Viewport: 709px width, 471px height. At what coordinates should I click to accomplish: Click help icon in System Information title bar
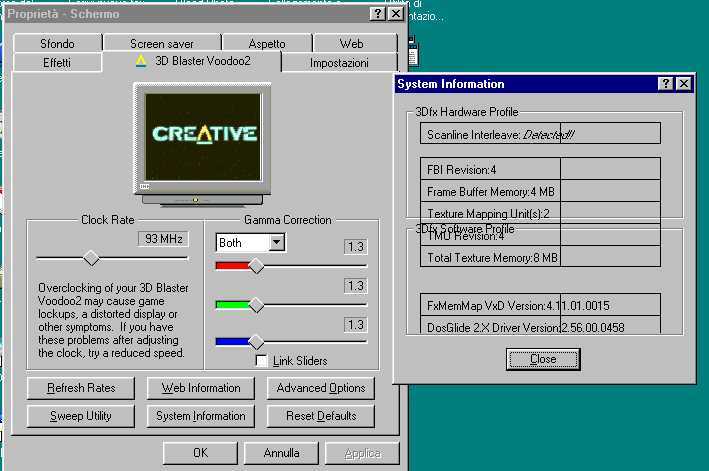[x=666, y=84]
